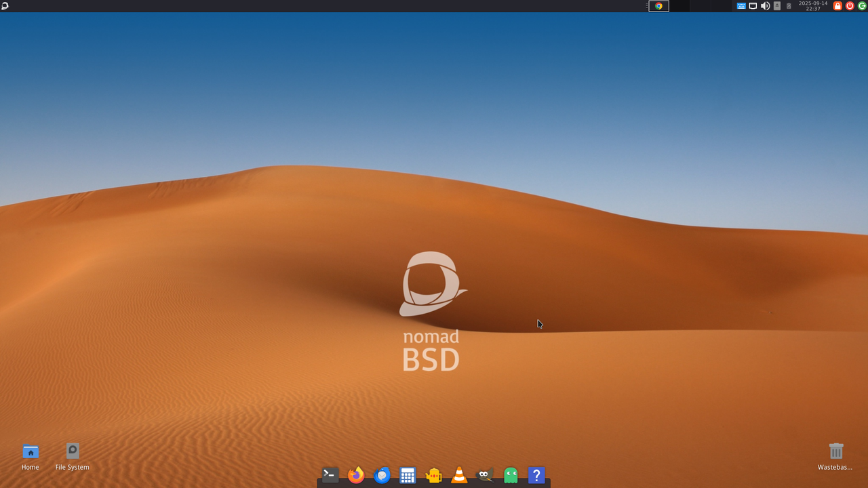The height and width of the screenshot is (488, 868).
Task: Click the eject device tray icon
Action: (x=777, y=6)
